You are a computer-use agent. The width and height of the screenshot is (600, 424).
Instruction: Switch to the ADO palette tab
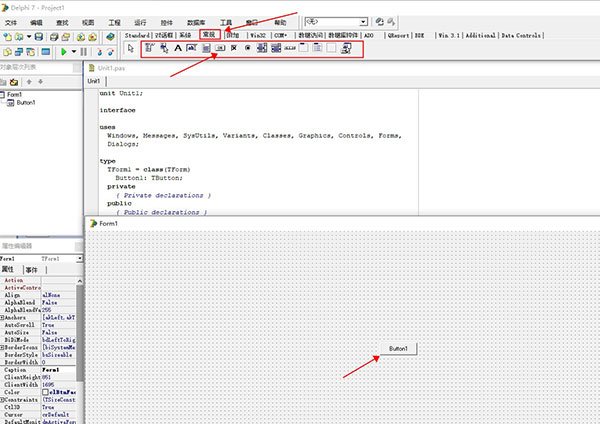click(x=368, y=35)
